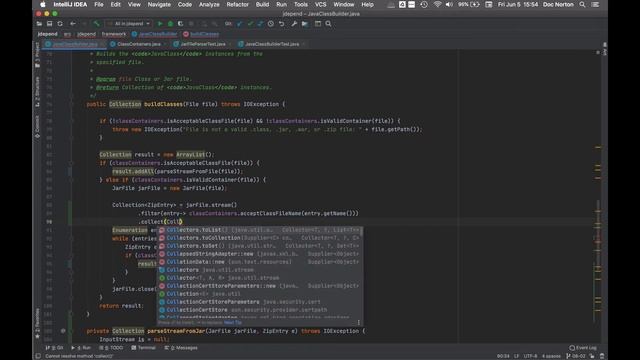
Task: Open Project Structure folder icon
Action: pyautogui.click(x=305, y=24)
